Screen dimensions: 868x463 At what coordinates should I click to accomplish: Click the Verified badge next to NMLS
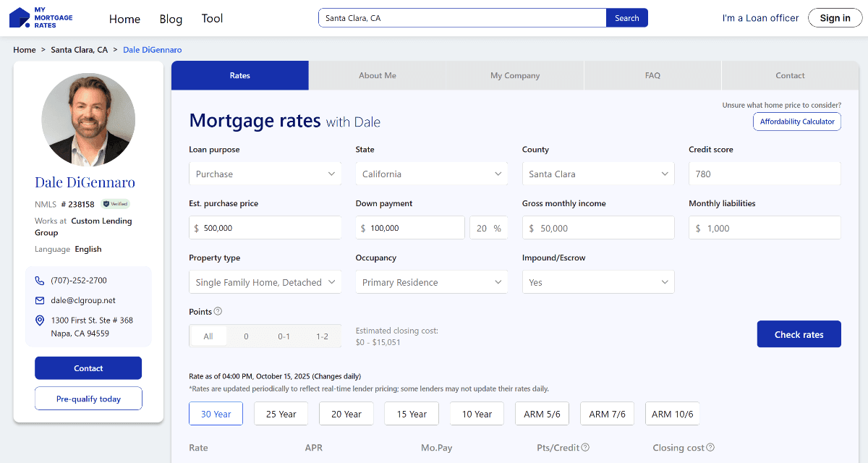116,204
